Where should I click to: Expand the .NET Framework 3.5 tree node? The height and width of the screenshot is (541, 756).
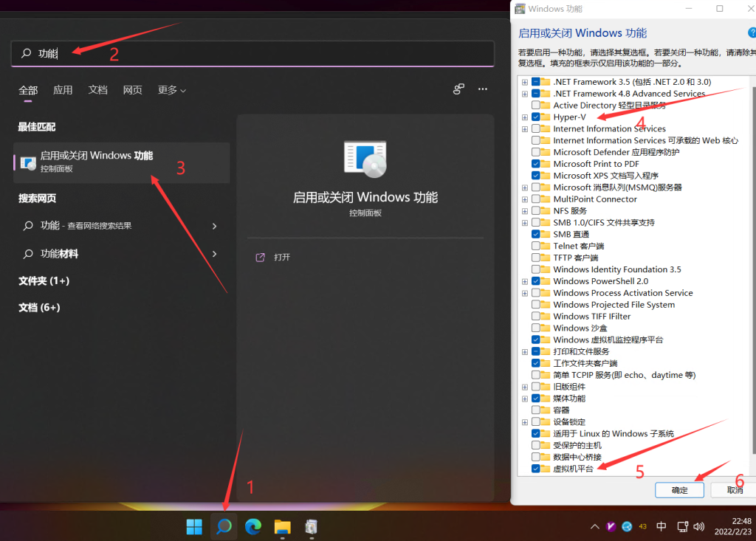click(525, 82)
